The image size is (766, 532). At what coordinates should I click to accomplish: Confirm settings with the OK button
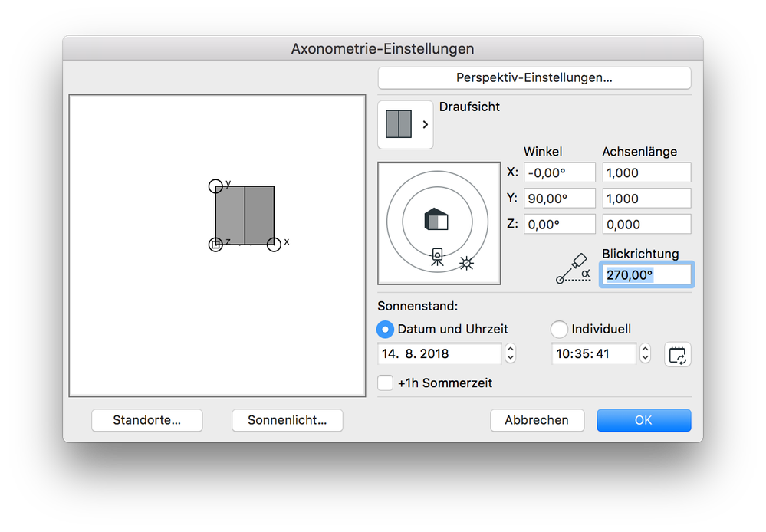[x=643, y=420]
